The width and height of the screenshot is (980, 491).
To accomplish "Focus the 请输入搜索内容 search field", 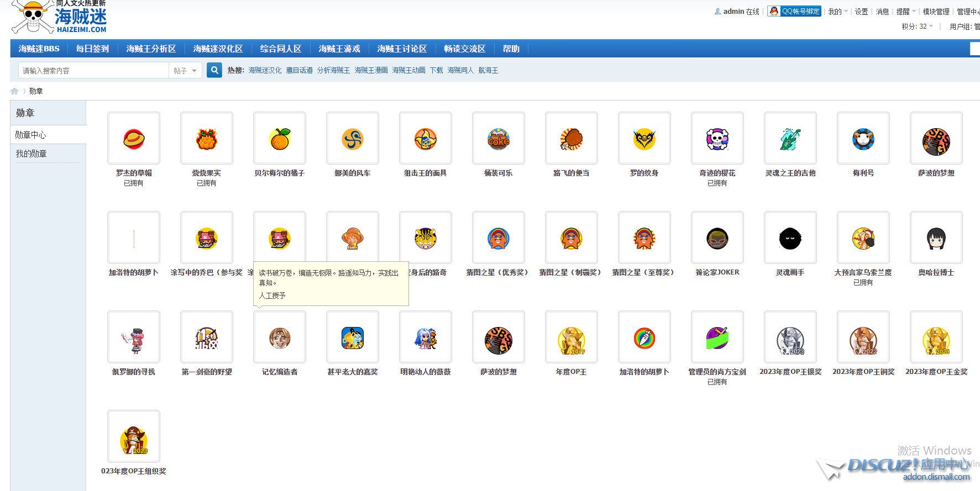I will [x=94, y=71].
